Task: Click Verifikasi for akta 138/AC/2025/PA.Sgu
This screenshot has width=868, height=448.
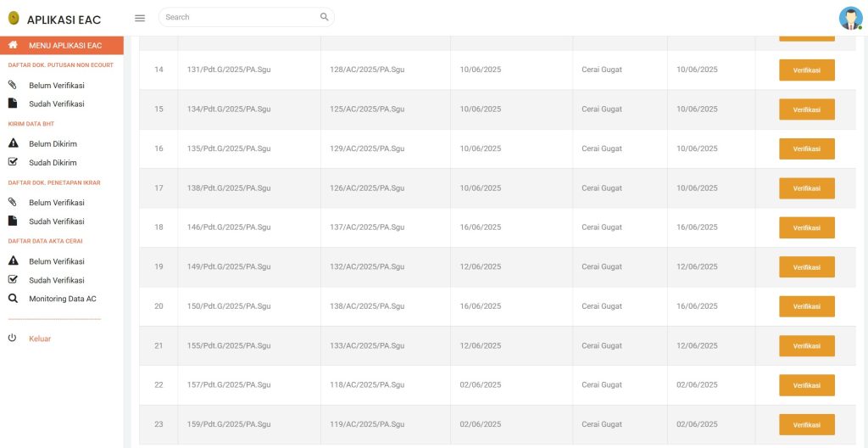Action: click(x=806, y=306)
